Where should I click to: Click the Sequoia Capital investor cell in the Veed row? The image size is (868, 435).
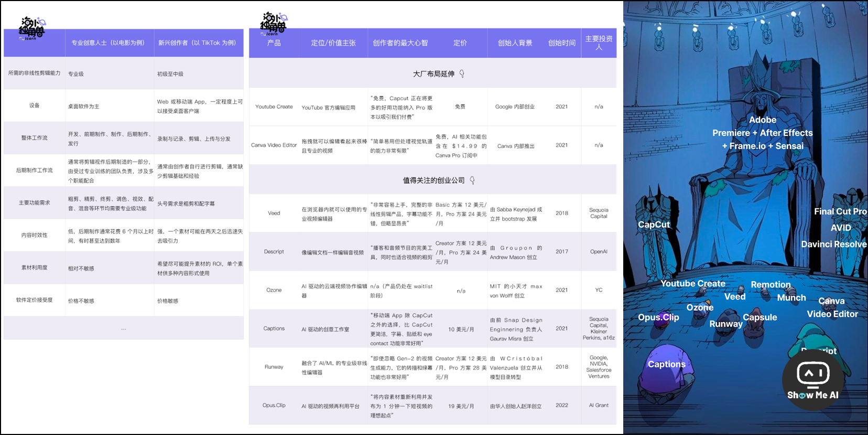[599, 213]
